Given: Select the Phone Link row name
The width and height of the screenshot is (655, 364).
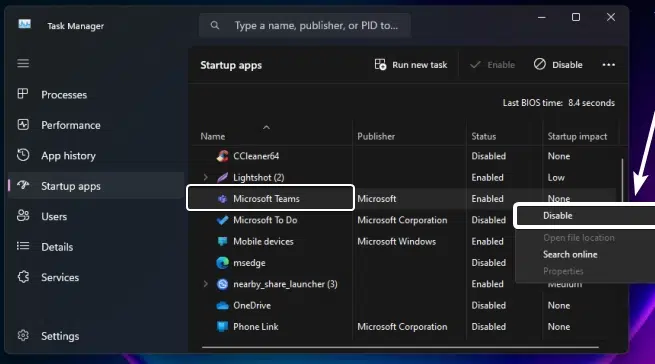Looking at the screenshot, I should coord(256,327).
